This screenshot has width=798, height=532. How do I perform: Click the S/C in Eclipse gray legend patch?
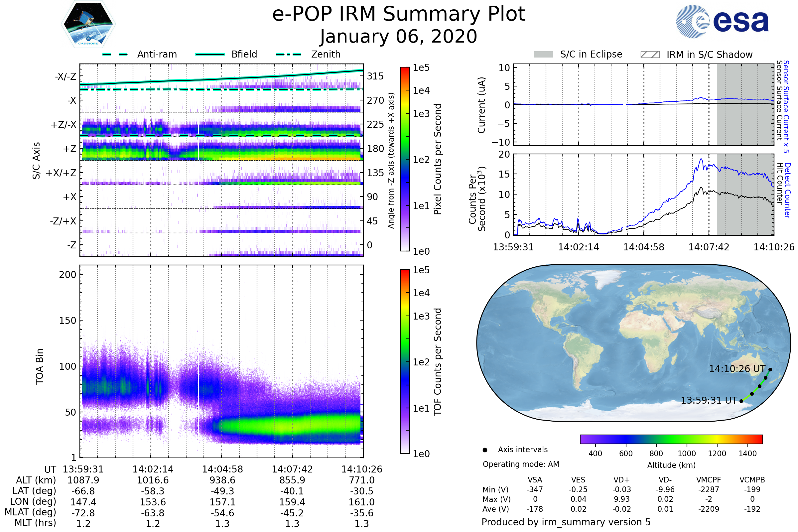coord(544,55)
